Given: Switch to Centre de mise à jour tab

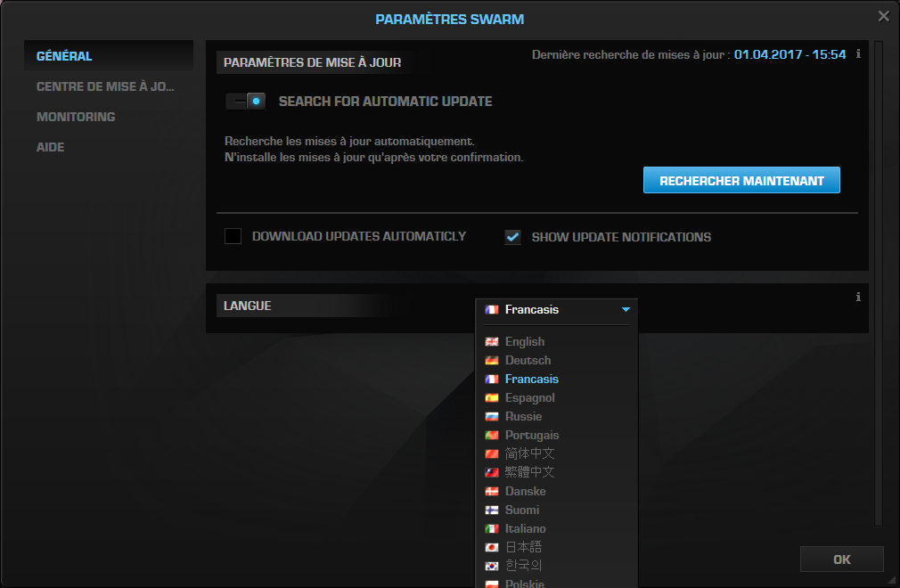Looking at the screenshot, I should pos(105,86).
